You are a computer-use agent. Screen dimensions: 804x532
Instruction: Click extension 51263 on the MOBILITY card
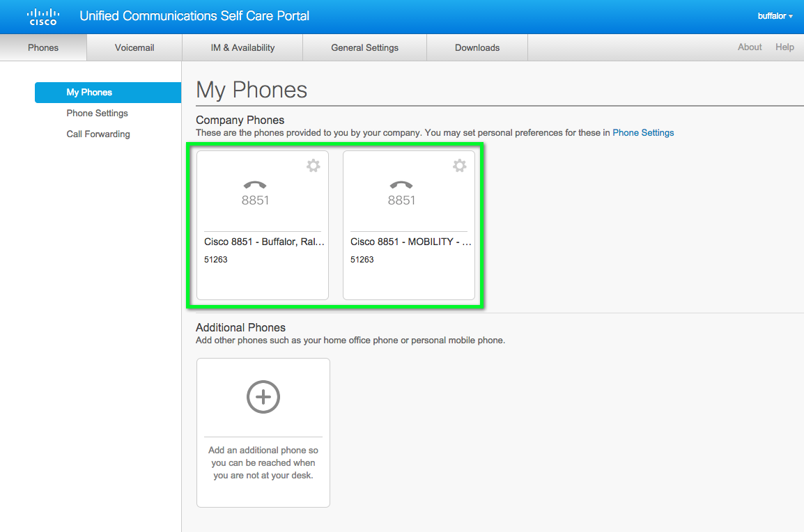point(362,259)
